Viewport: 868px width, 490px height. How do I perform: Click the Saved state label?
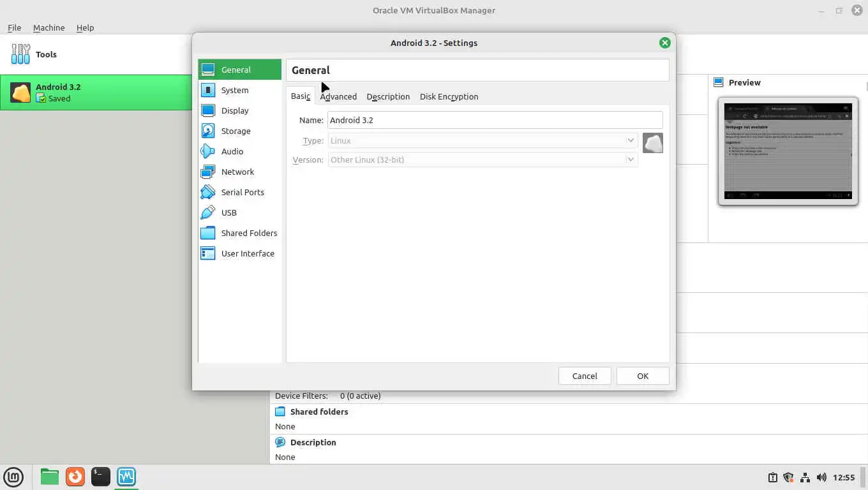pos(59,98)
